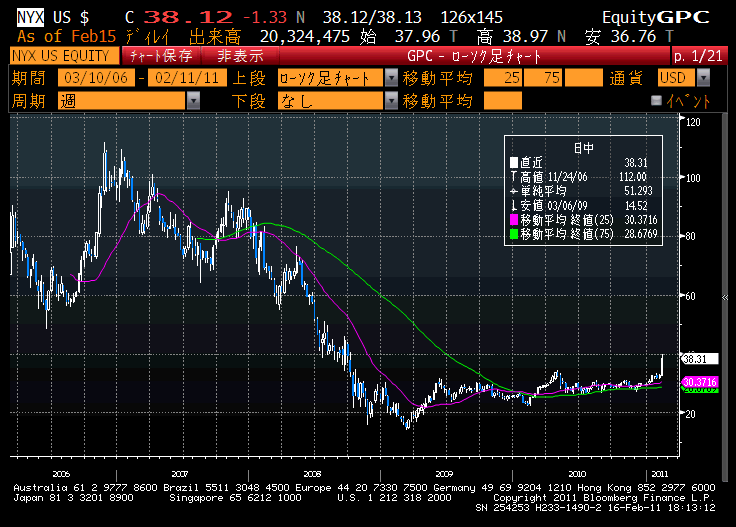Click the page indicator p. 1/21

tap(698, 56)
